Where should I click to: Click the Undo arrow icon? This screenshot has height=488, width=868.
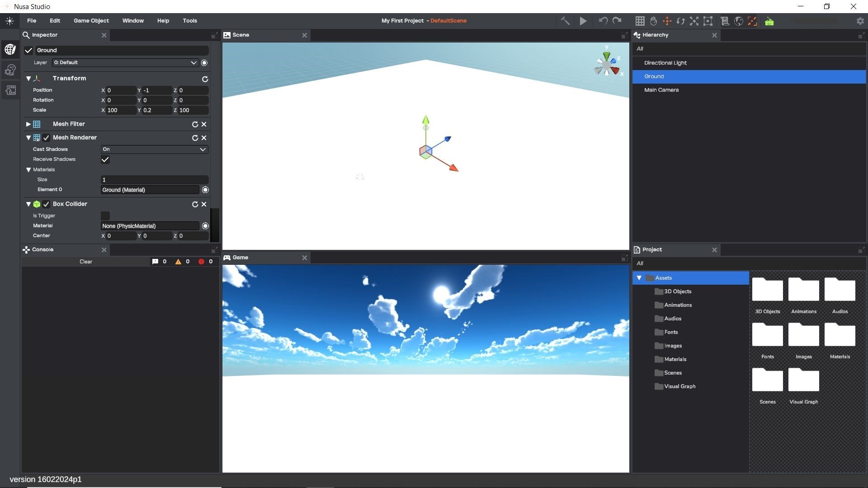click(603, 21)
